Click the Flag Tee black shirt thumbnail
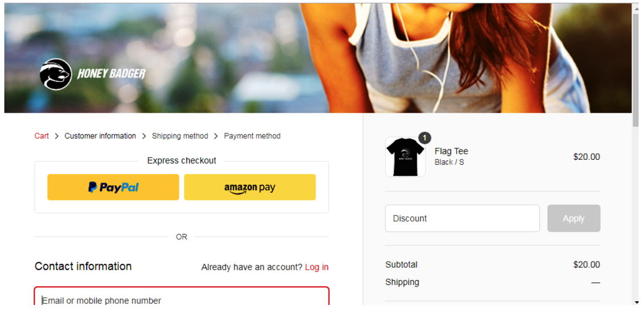The width and height of the screenshot is (644, 312). point(405,157)
